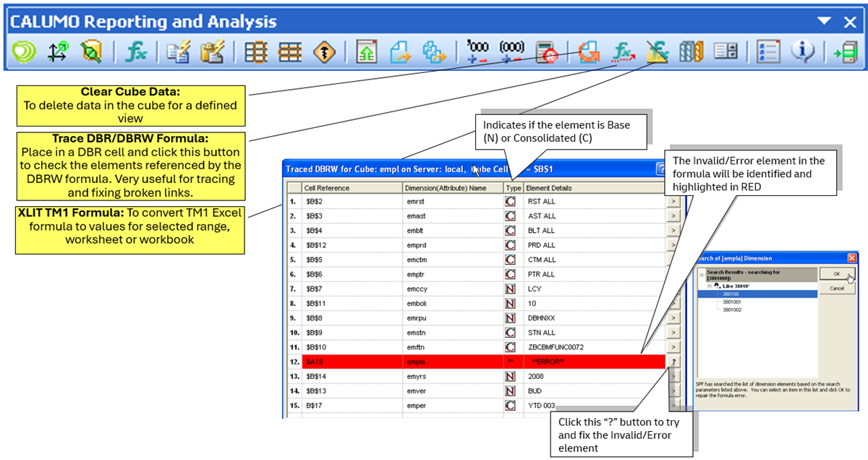This screenshot has width=868, height=460.
Task: Click the N type icon for LCY
Action: [510, 289]
